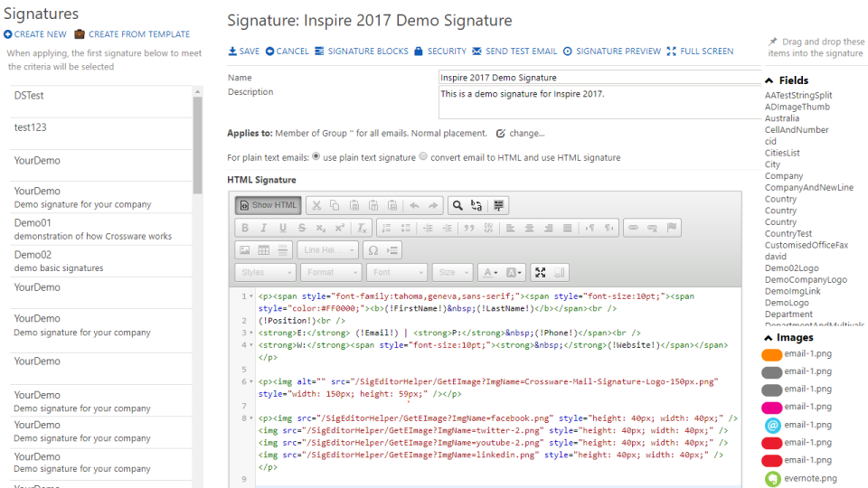Fold code line 1 using the gutter arrow
Image resolution: width=868 pixels, height=488 pixels.
pos(250,296)
